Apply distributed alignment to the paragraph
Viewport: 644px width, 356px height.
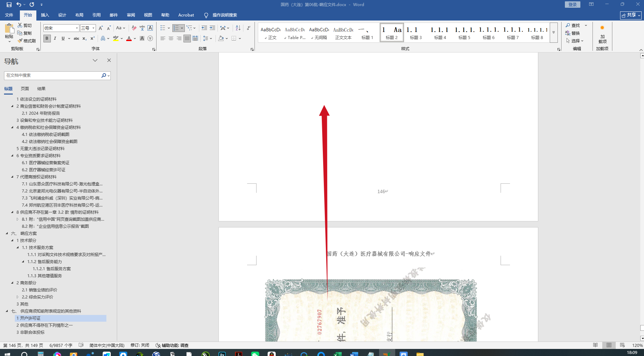[195, 38]
